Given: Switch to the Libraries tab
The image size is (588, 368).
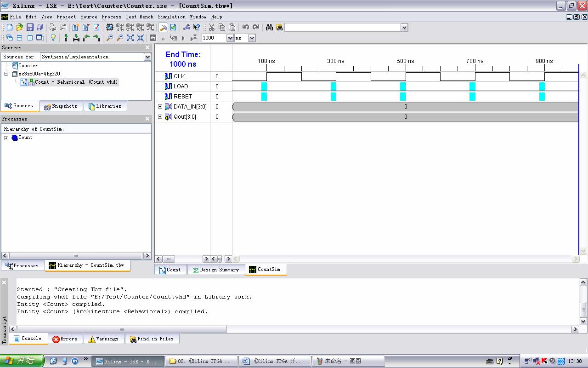Looking at the screenshot, I should pyautogui.click(x=105, y=106).
